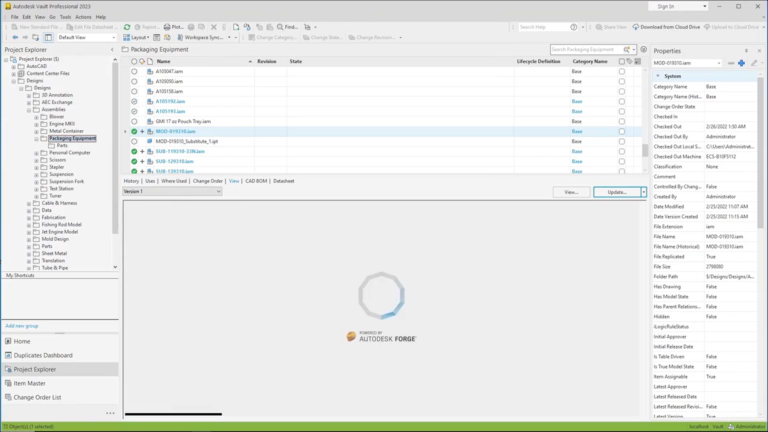Screen dimensions: 768x432
Task: Click the Layout toolbar icon
Action: coord(127,37)
